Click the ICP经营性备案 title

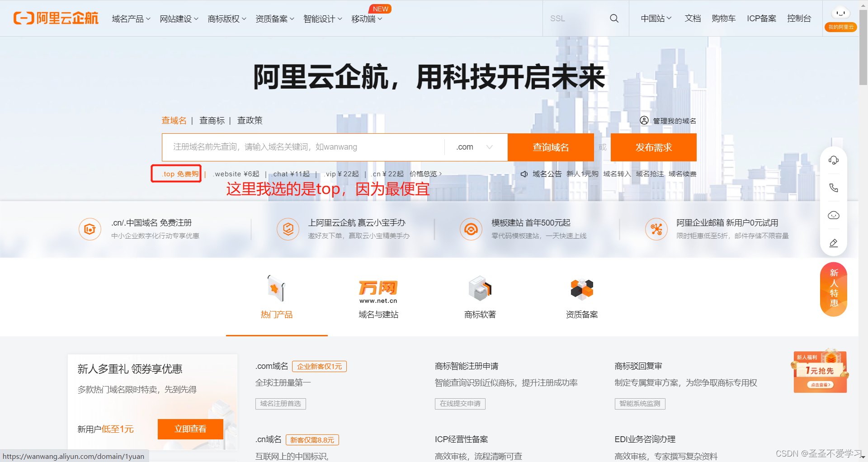tap(462, 439)
